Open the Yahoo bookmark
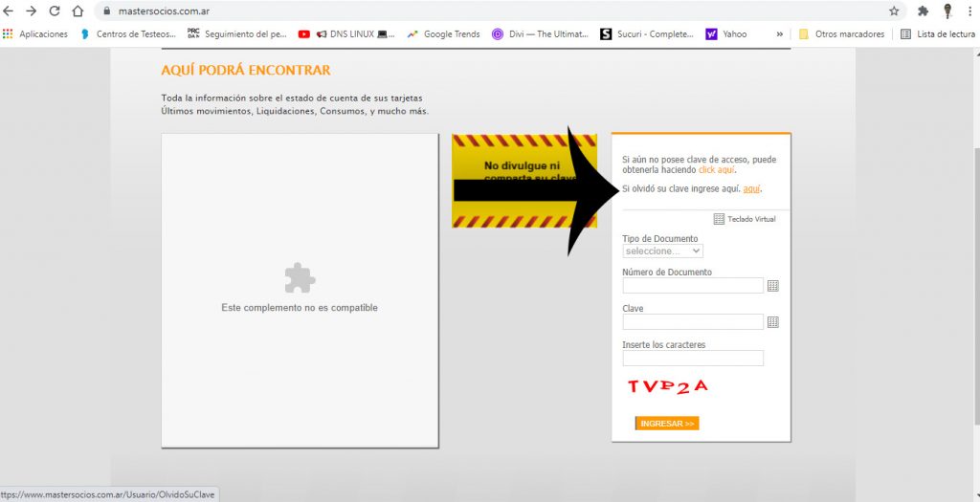Image resolution: width=980 pixels, height=502 pixels. pos(726,34)
